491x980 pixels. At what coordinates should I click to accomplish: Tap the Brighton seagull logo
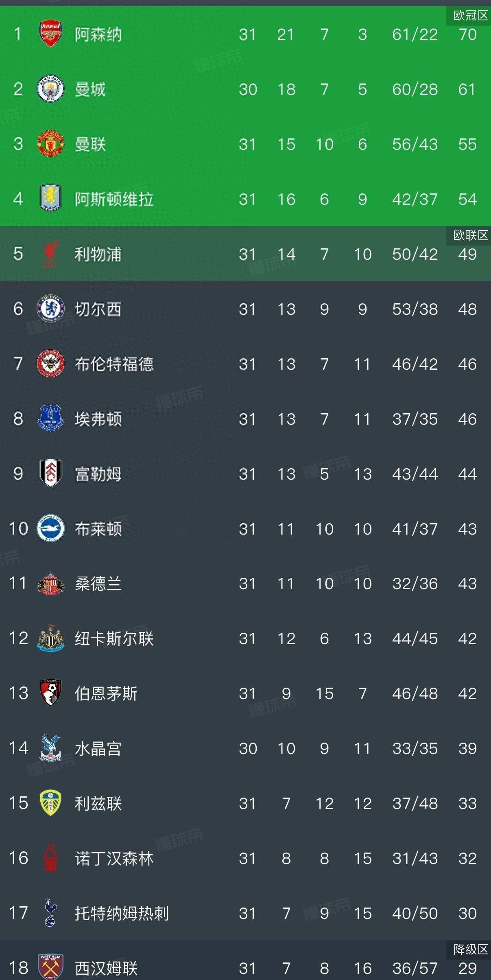(50, 528)
